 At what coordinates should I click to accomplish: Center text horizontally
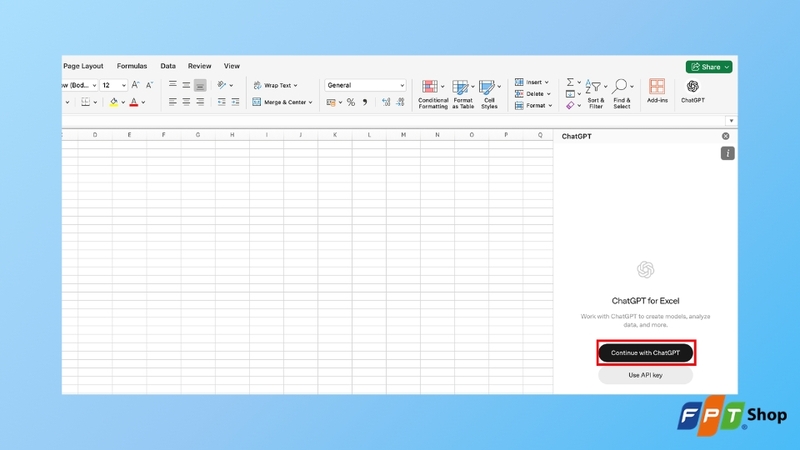[x=186, y=102]
